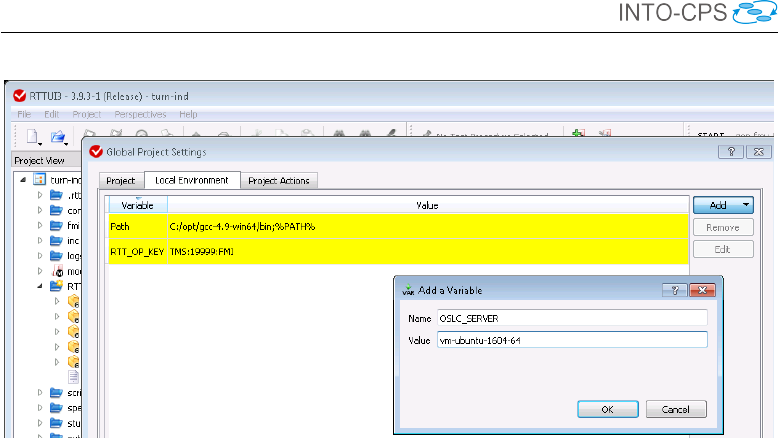Select the 'inc' folder icon in tree

click(x=57, y=241)
